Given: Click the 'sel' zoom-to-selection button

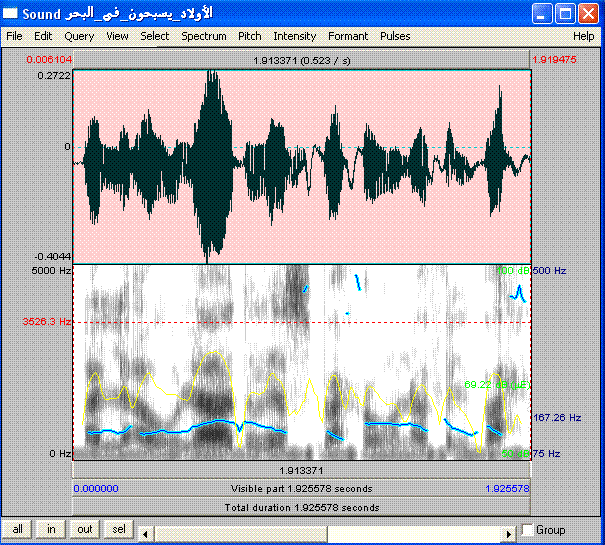Looking at the screenshot, I should point(117,529).
